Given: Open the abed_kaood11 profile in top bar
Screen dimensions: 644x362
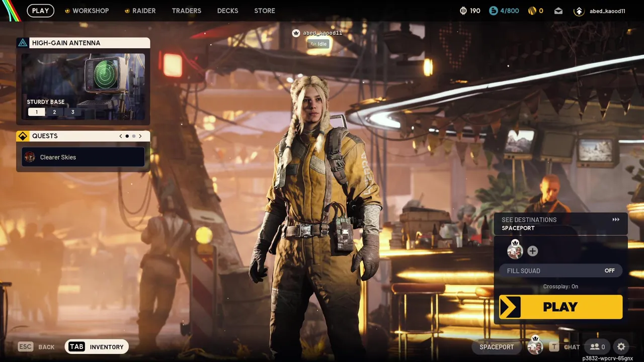Looking at the screenshot, I should pos(599,11).
